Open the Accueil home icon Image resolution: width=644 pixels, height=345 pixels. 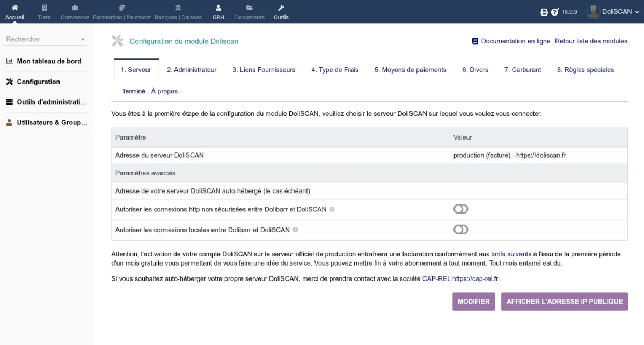coord(14,8)
